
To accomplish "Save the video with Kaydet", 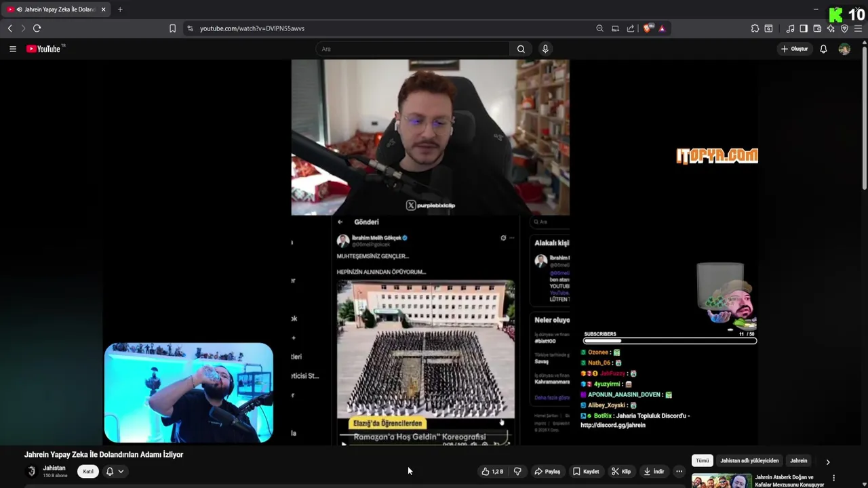I will point(585,471).
